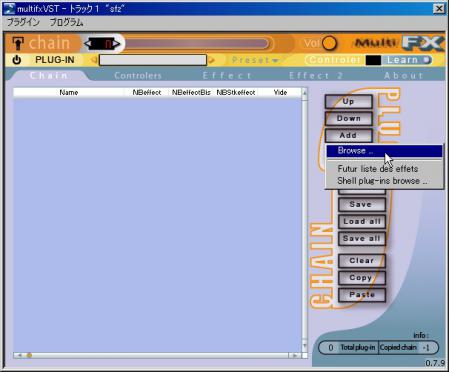Click the Save all button
The width and height of the screenshot is (449, 372).
[x=362, y=239]
